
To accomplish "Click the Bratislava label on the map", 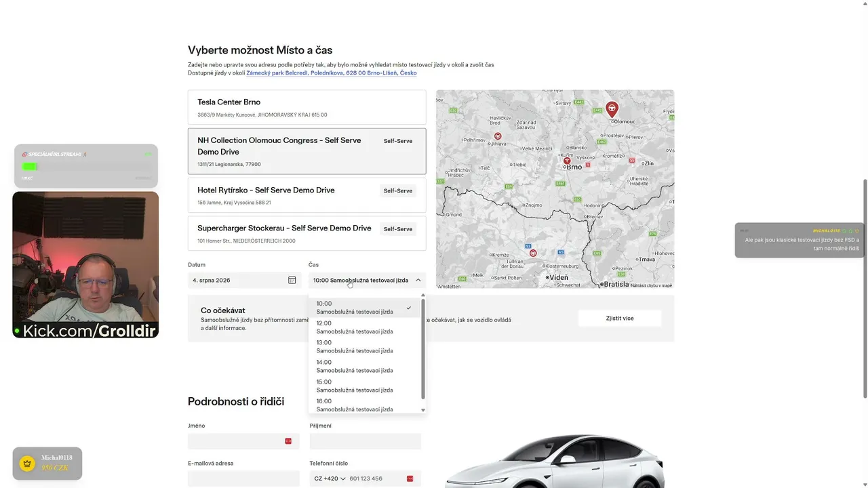I will [x=616, y=284].
